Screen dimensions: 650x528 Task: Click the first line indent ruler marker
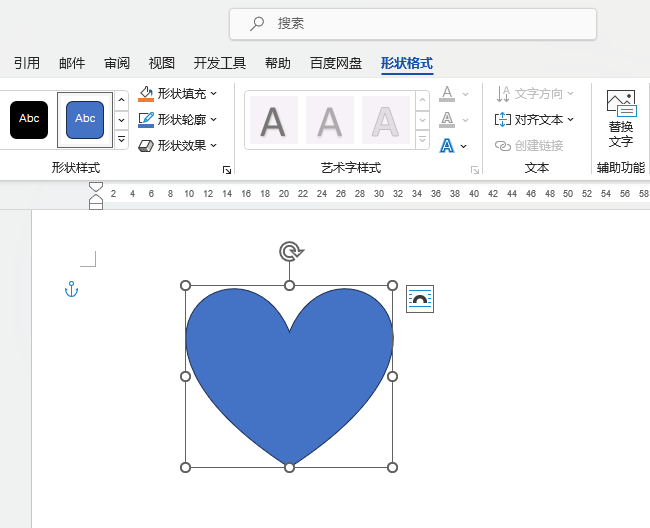(x=96, y=187)
